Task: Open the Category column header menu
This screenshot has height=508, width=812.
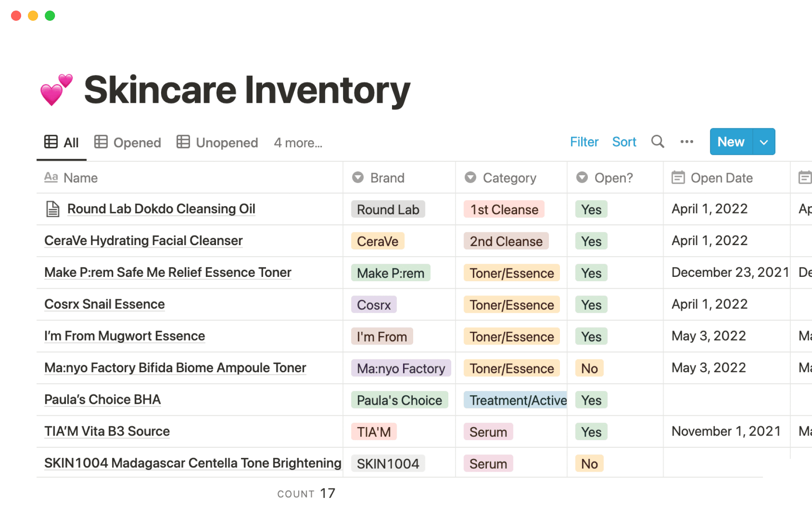Action: [509, 178]
